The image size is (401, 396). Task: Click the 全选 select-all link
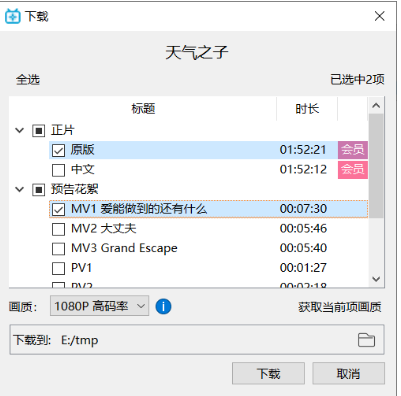(28, 80)
